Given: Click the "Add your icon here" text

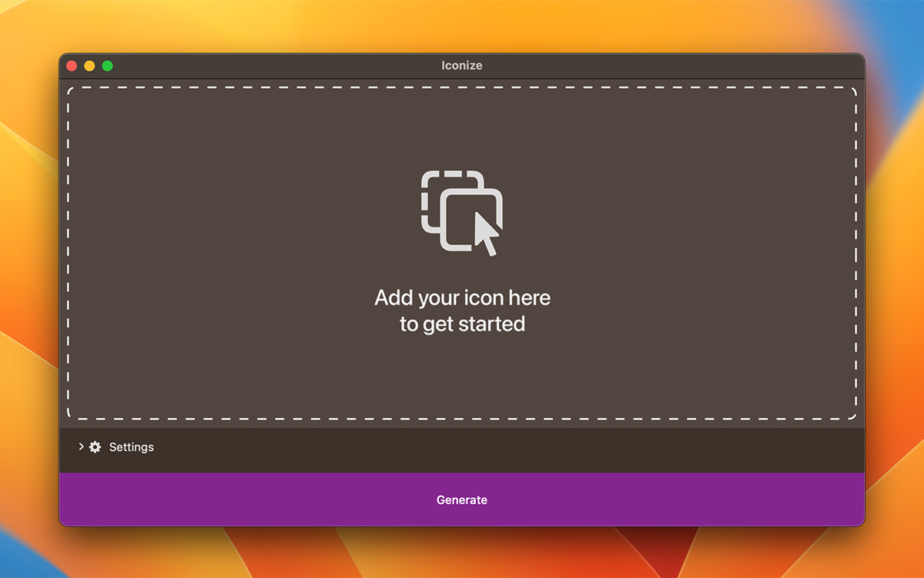Looking at the screenshot, I should tap(462, 297).
